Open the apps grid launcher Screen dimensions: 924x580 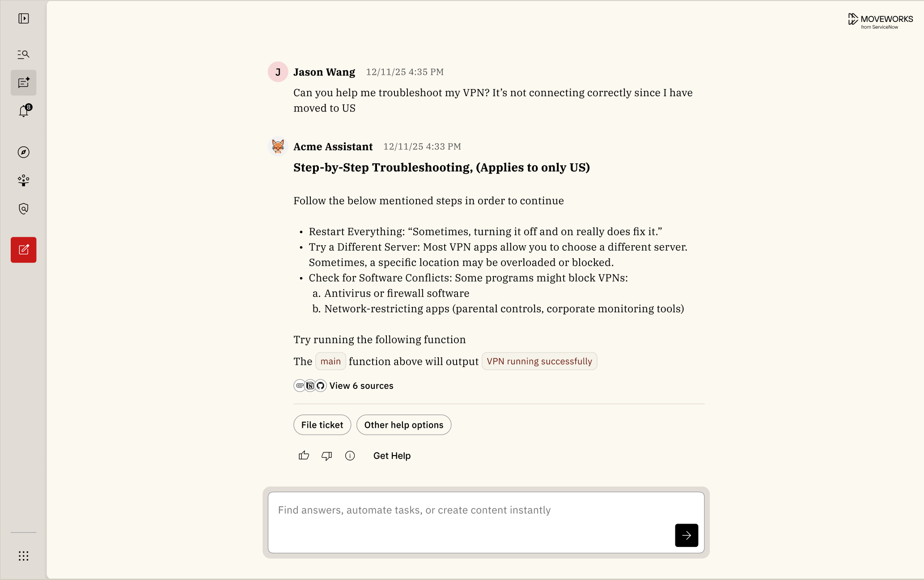[x=24, y=556]
